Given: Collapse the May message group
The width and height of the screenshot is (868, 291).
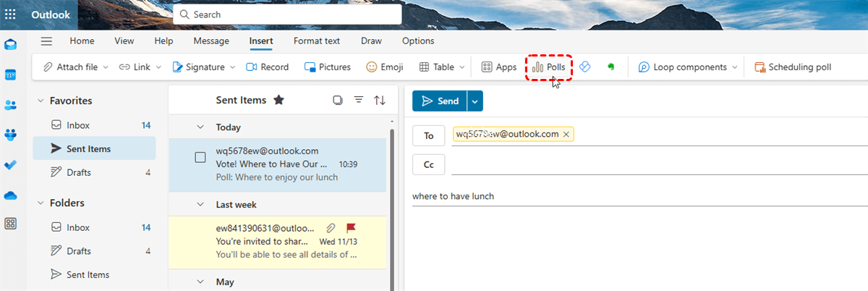Looking at the screenshot, I should 200,282.
